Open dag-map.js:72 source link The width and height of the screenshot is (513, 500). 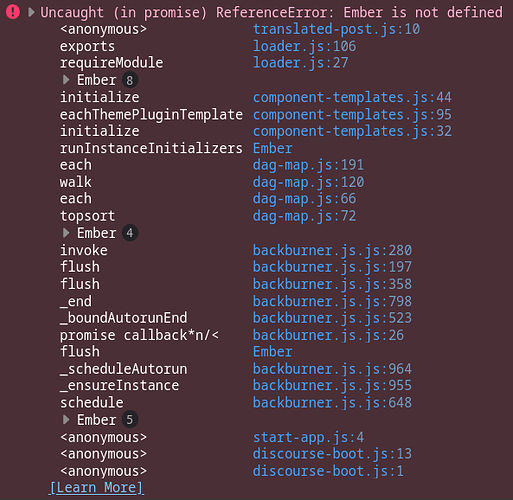tap(304, 216)
